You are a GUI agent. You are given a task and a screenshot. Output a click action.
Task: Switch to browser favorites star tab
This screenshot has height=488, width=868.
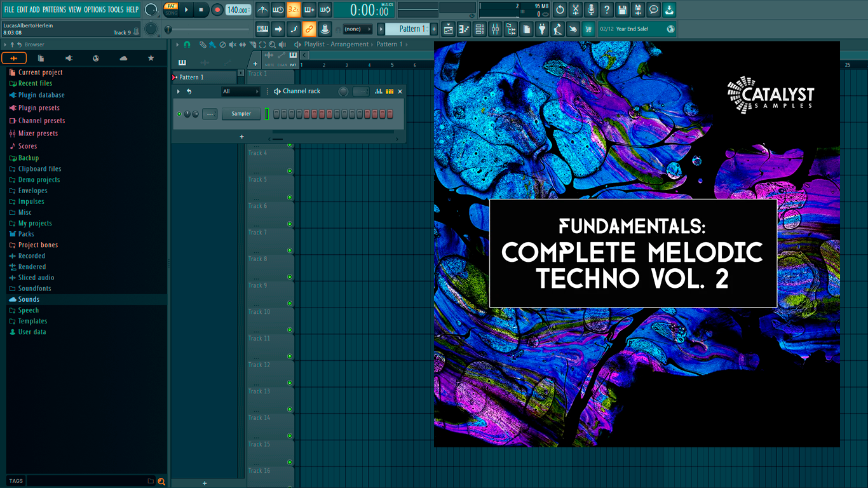point(151,58)
